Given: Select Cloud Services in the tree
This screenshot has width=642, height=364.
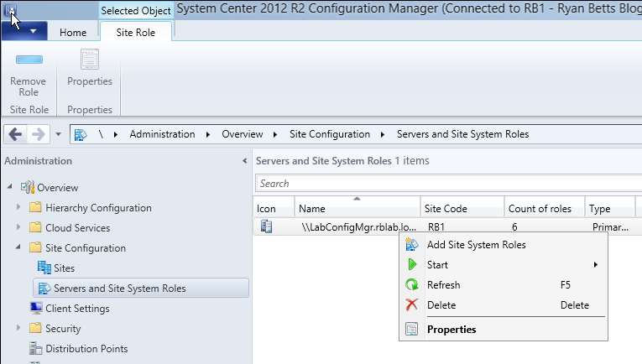Looking at the screenshot, I should point(78,228).
